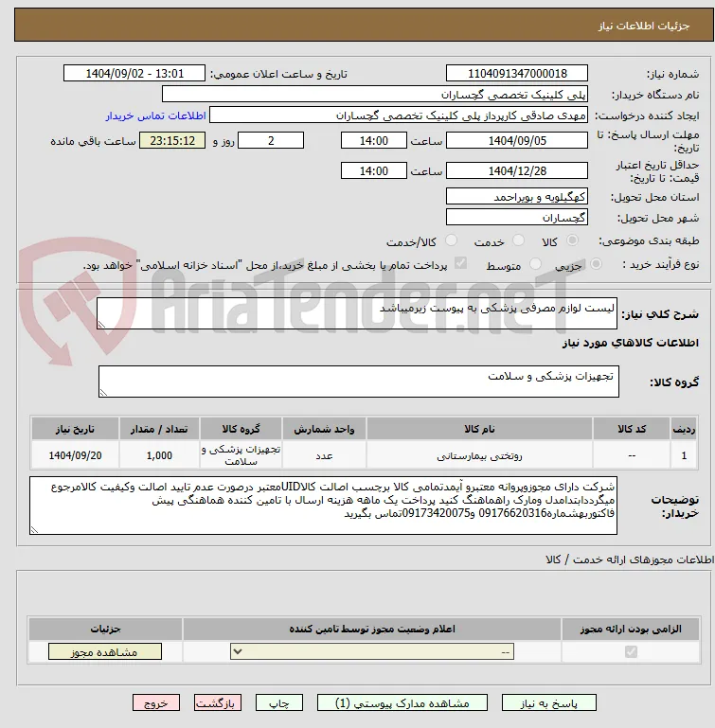The width and height of the screenshot is (715, 728).
Task: Click the need number field 1104091347000018
Action: (x=517, y=73)
